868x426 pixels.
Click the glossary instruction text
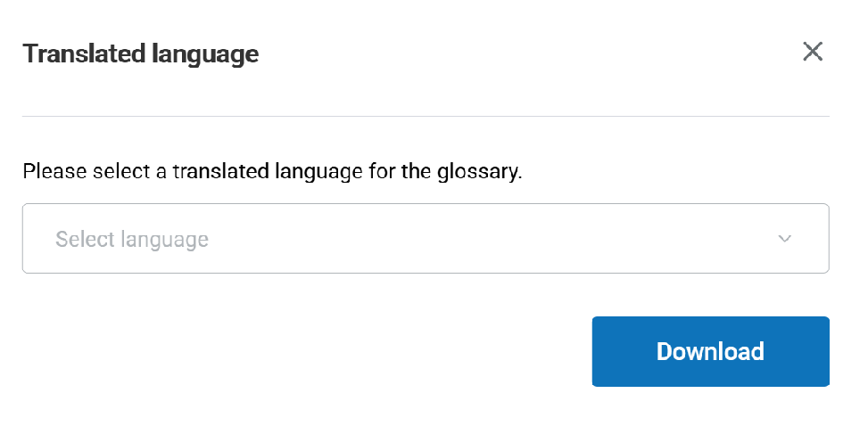(272, 170)
